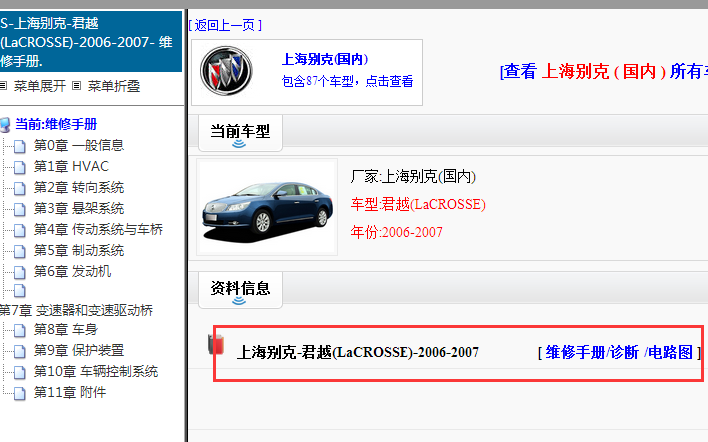This screenshot has height=442, width=708.
Task: Open 第10章 车辆控制系统
Action: 96,372
